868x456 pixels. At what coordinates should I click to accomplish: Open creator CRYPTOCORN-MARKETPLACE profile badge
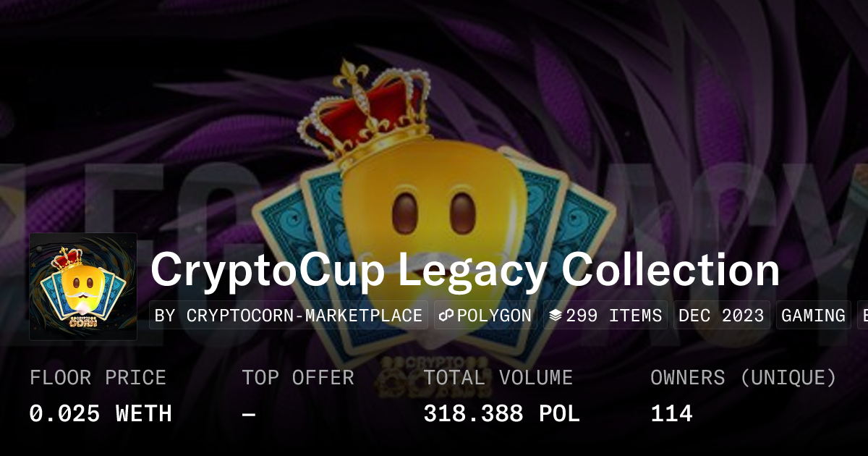coord(289,316)
